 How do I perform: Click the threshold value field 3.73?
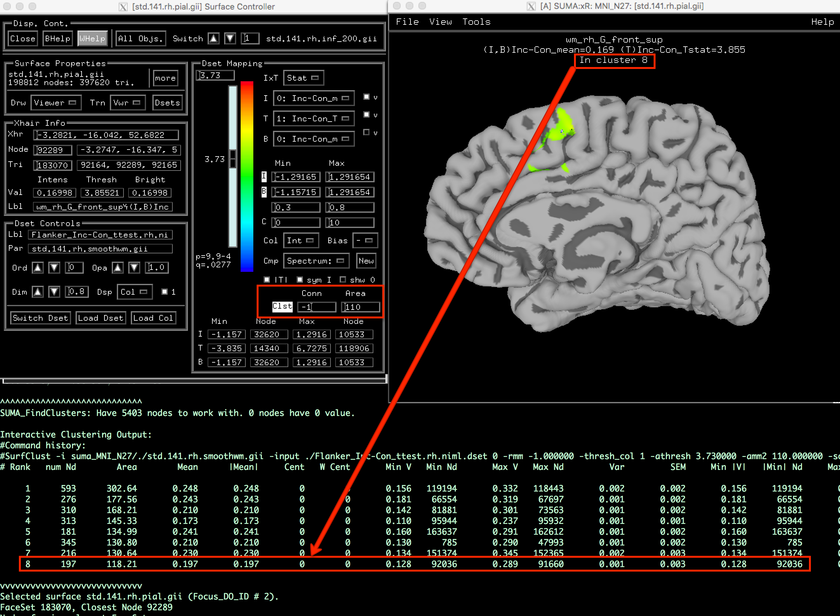tap(215, 75)
